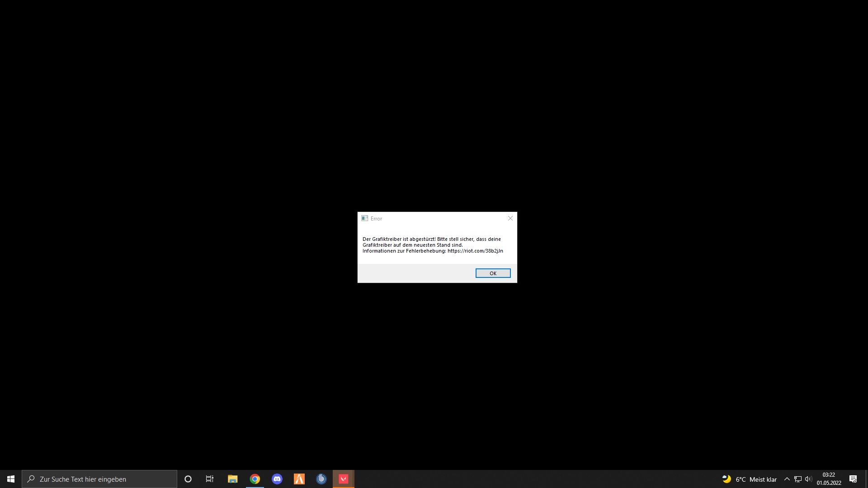Open the clock and calendar at 03:22
This screenshot has width=868, height=488.
click(829, 479)
